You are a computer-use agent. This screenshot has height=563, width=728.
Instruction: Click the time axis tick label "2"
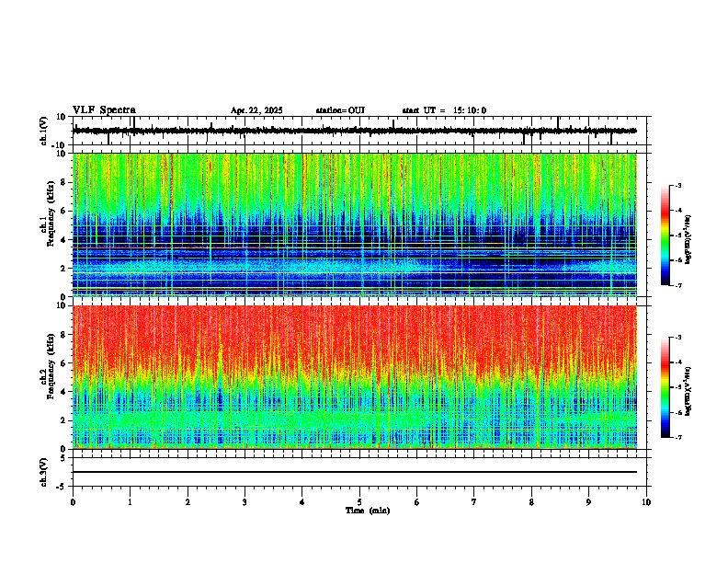pos(188,502)
